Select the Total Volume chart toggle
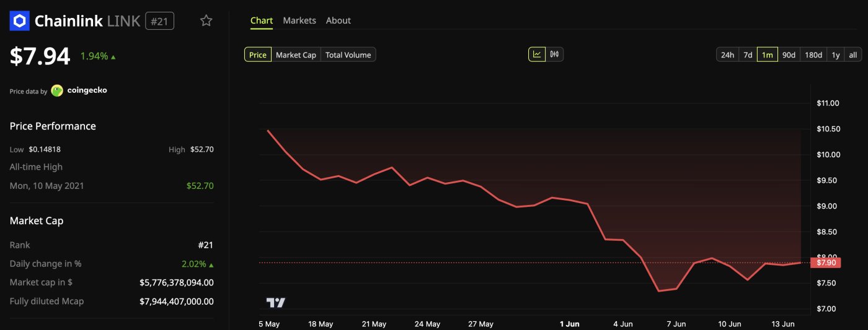This screenshot has height=330, width=868. coord(348,55)
